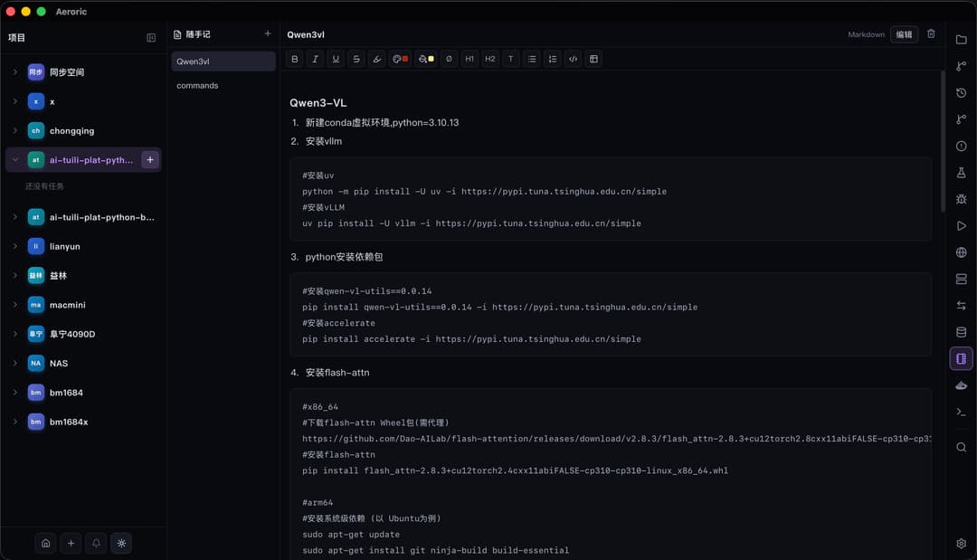Set heading level H2
The height and width of the screenshot is (560, 977).
[x=490, y=59]
